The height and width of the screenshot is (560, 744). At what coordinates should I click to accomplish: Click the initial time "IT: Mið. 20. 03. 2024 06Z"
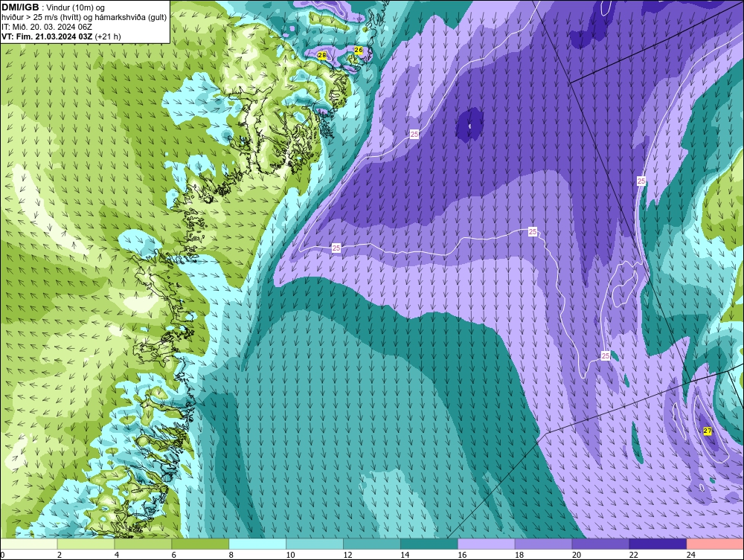(x=47, y=27)
